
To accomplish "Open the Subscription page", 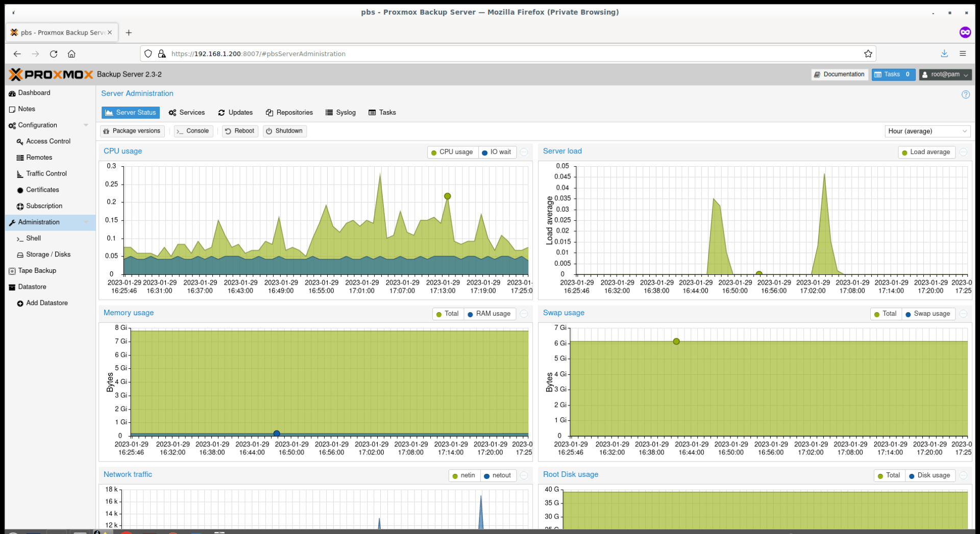I will coord(44,206).
